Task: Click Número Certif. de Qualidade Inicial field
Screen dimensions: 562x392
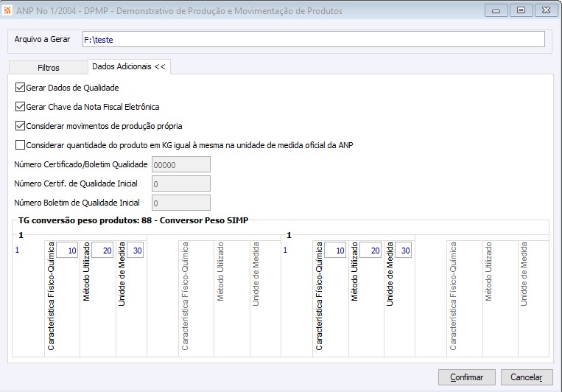Action: pyautogui.click(x=181, y=183)
